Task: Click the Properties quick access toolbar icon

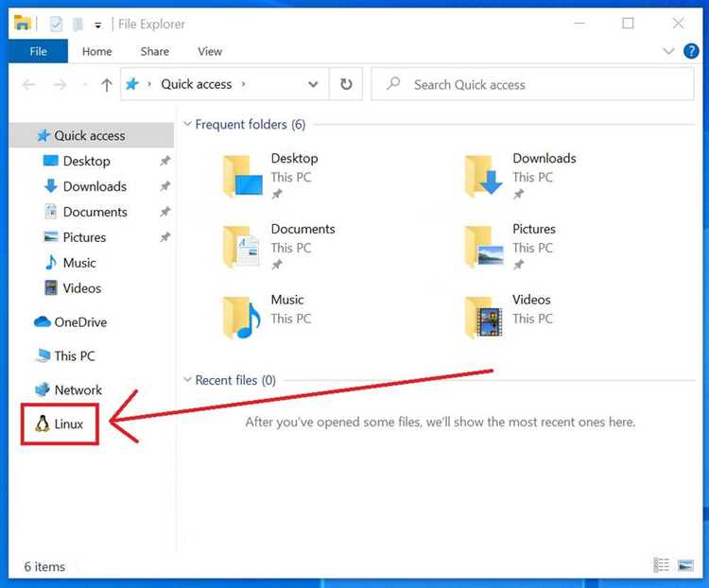Action: click(56, 24)
